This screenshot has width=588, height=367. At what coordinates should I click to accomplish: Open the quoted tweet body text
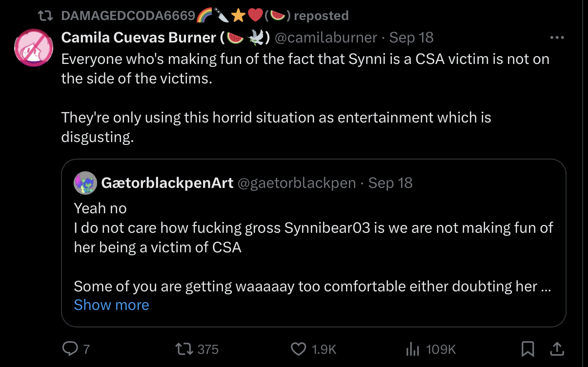coord(313,237)
